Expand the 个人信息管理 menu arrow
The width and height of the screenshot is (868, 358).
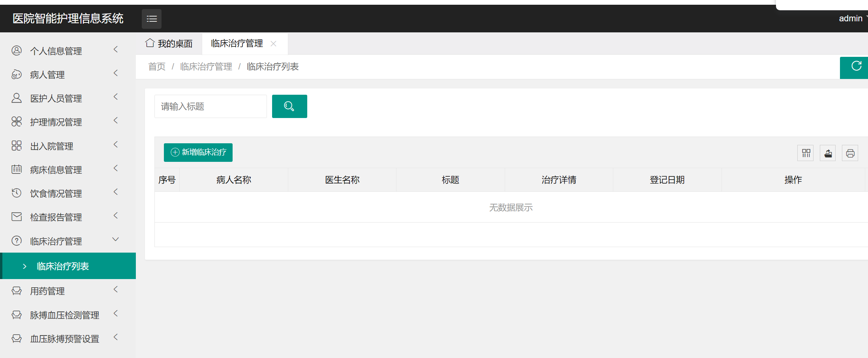point(116,49)
